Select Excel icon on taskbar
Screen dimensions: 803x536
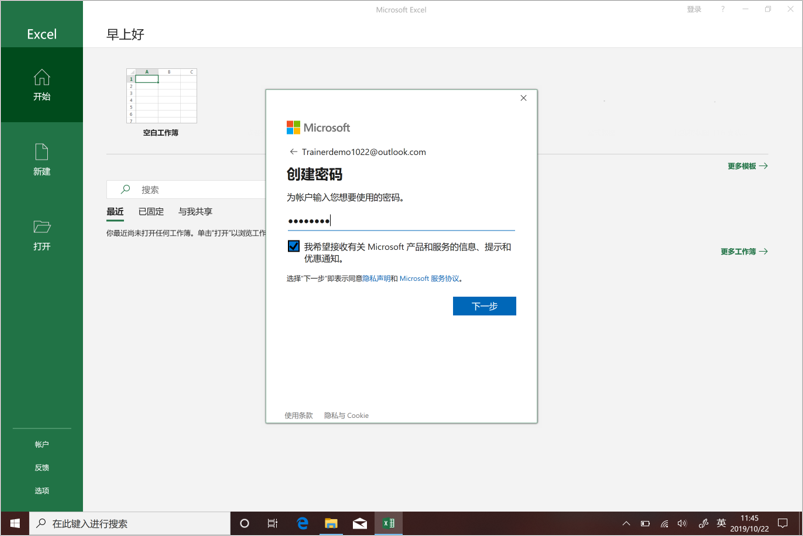tap(389, 523)
